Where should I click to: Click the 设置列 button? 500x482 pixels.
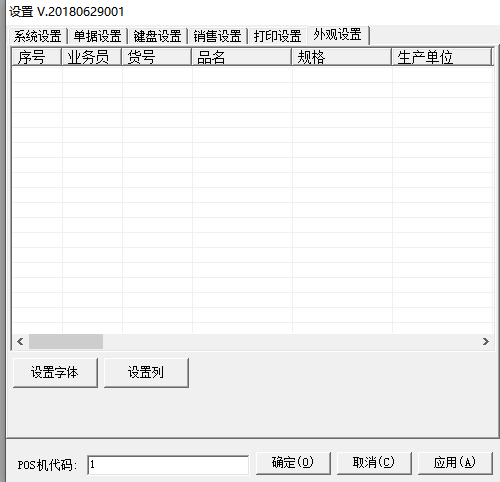pyautogui.click(x=146, y=373)
